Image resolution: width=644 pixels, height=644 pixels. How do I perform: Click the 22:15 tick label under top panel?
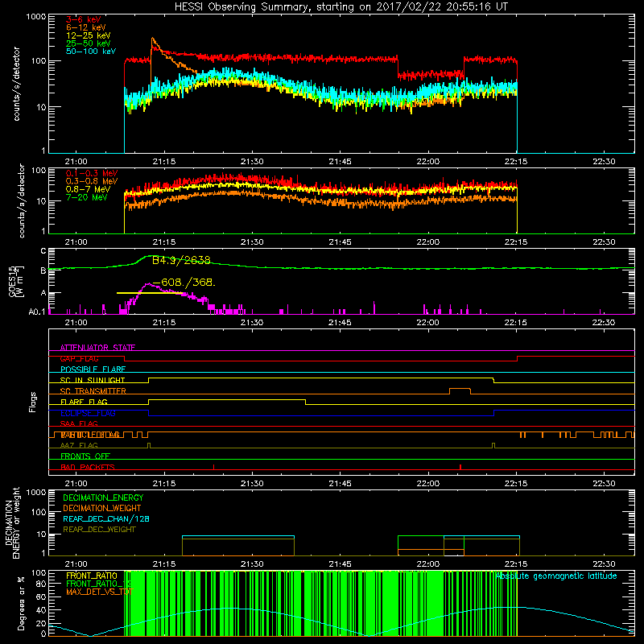516,162
